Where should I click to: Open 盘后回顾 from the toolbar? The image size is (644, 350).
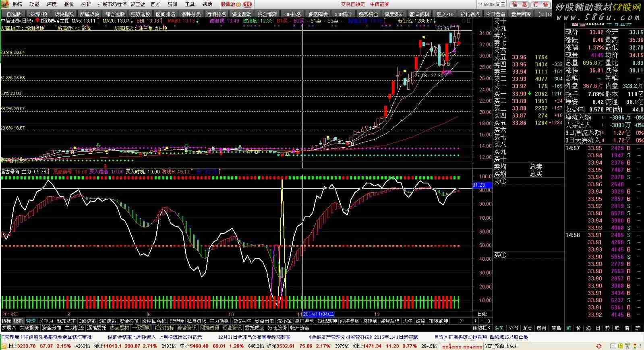tap(521, 14)
